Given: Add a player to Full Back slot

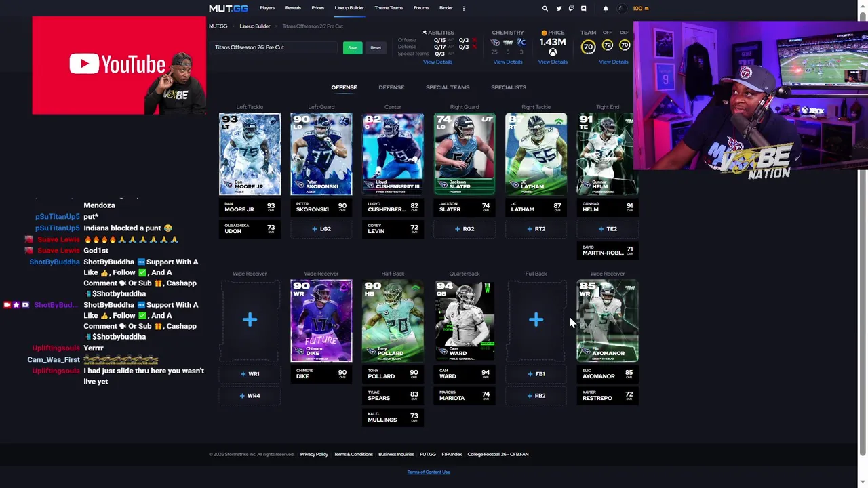Looking at the screenshot, I should 536,320.
